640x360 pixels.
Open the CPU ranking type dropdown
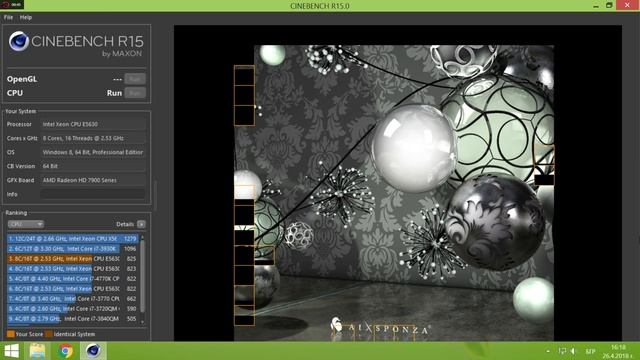click(25, 224)
